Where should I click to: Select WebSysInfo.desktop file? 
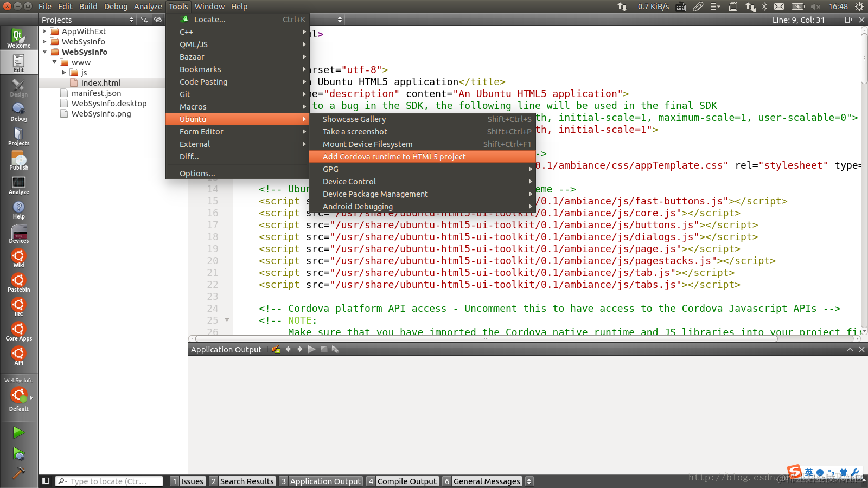coord(109,104)
